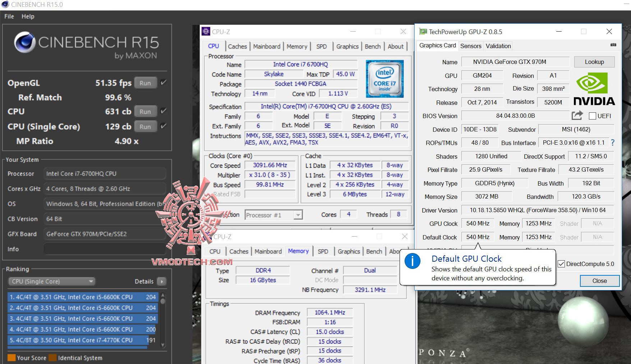The width and height of the screenshot is (631, 364).
Task: Select the first i5-6600K ranking row
Action: point(82,297)
